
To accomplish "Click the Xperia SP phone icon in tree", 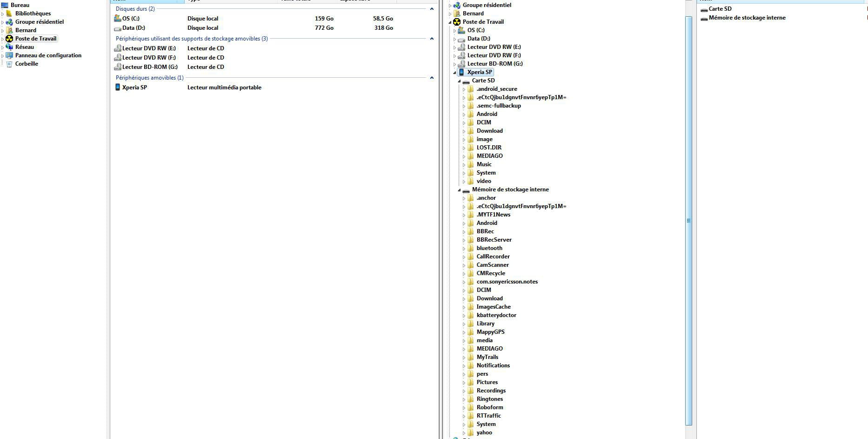I will coord(461,72).
